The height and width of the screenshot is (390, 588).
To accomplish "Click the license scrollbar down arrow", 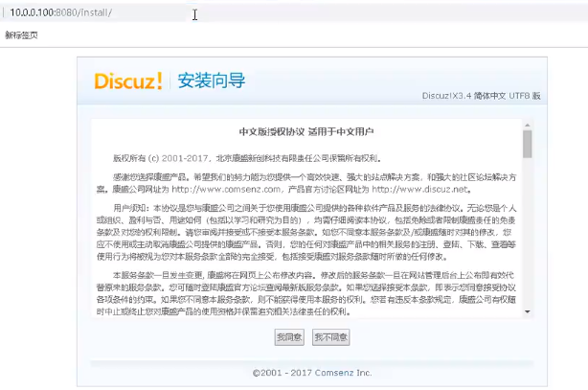I will pos(528,311).
